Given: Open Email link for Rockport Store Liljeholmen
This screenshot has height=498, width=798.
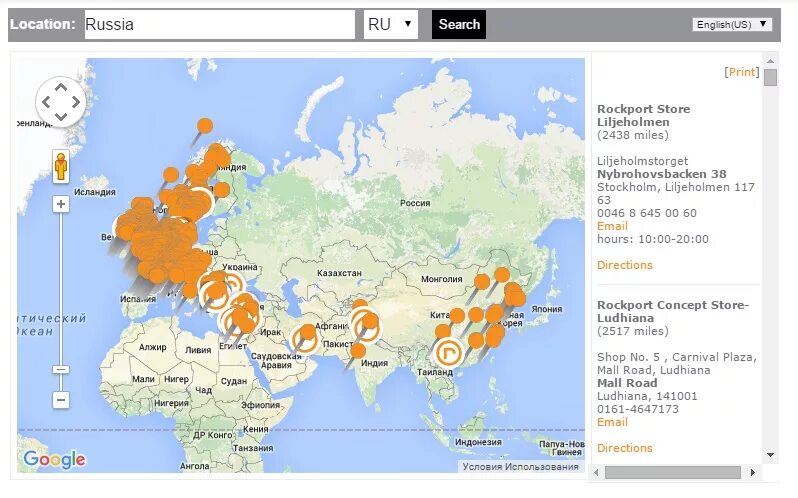Looking at the screenshot, I should tap(612, 226).
